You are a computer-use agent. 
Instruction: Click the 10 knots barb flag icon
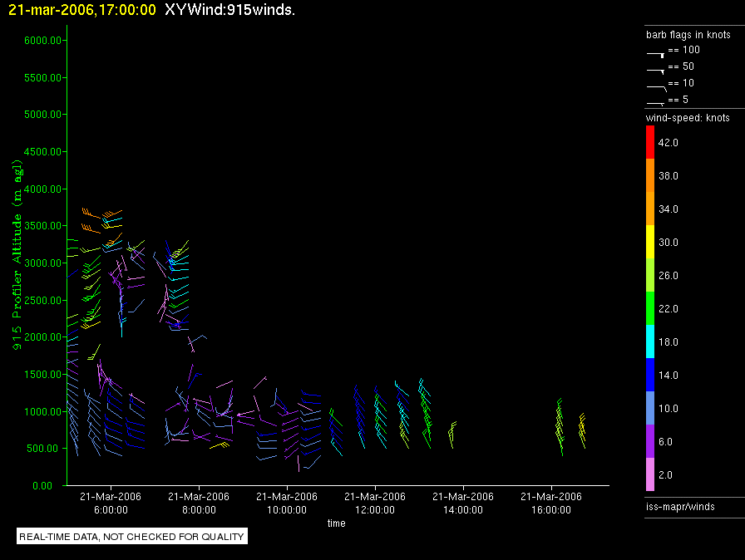(x=657, y=88)
